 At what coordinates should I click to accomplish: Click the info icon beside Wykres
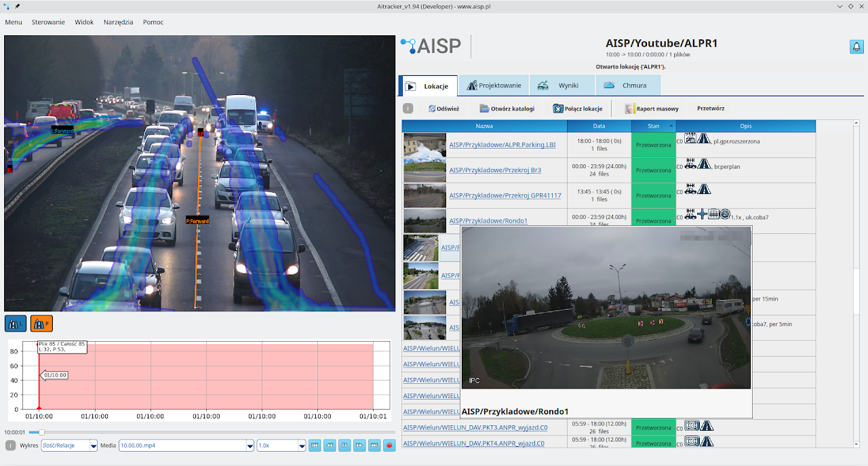click(10, 446)
